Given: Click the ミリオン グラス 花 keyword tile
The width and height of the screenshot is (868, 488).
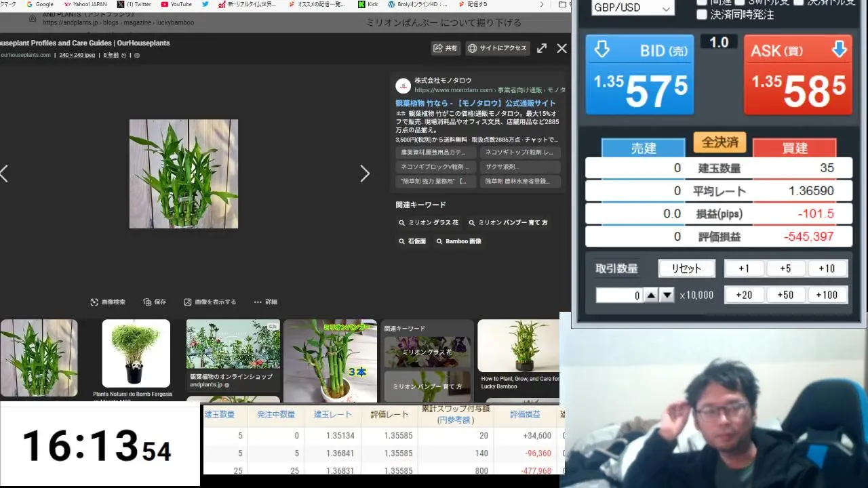Looking at the screenshot, I should coord(427,352).
